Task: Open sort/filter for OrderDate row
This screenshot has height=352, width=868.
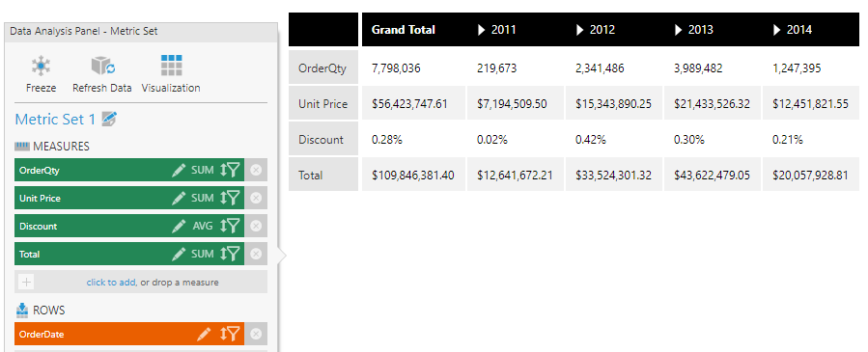Action: (230, 334)
